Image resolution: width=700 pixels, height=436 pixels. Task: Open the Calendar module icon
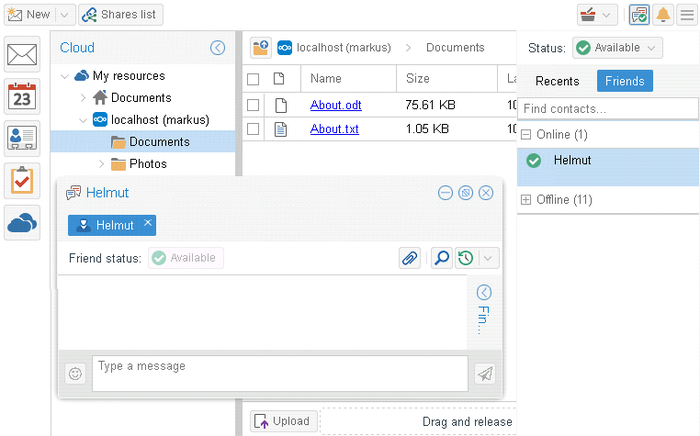(x=23, y=97)
